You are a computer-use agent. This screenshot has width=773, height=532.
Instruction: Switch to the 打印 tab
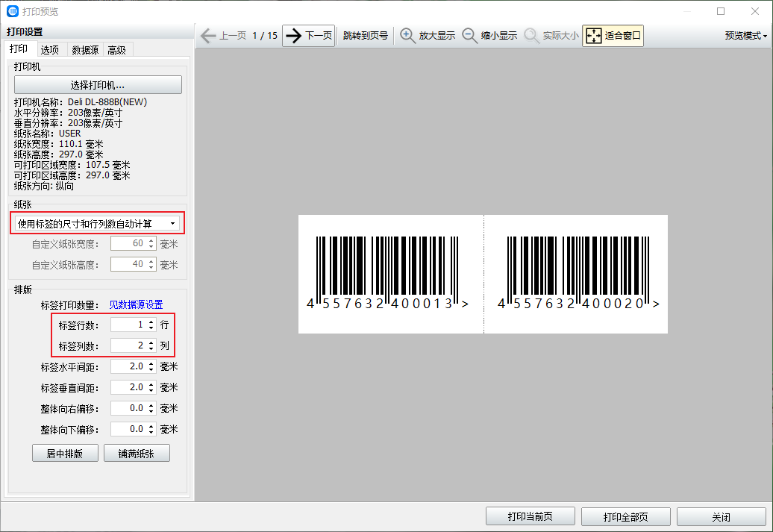click(19, 48)
